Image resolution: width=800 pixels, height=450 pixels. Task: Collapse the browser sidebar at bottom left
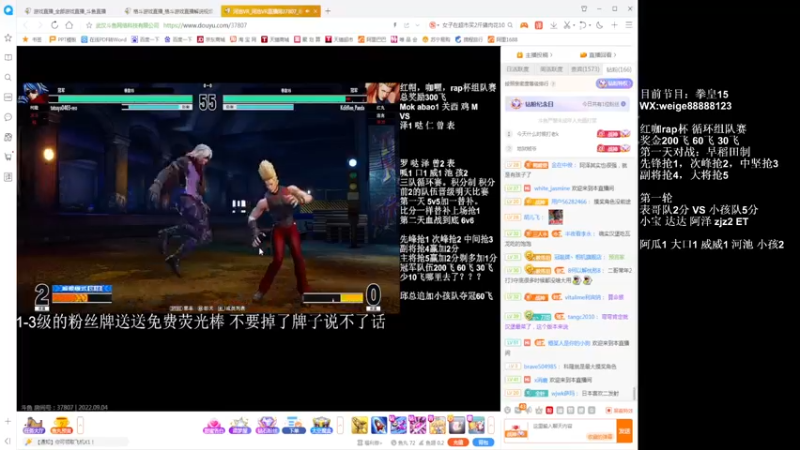(8, 441)
